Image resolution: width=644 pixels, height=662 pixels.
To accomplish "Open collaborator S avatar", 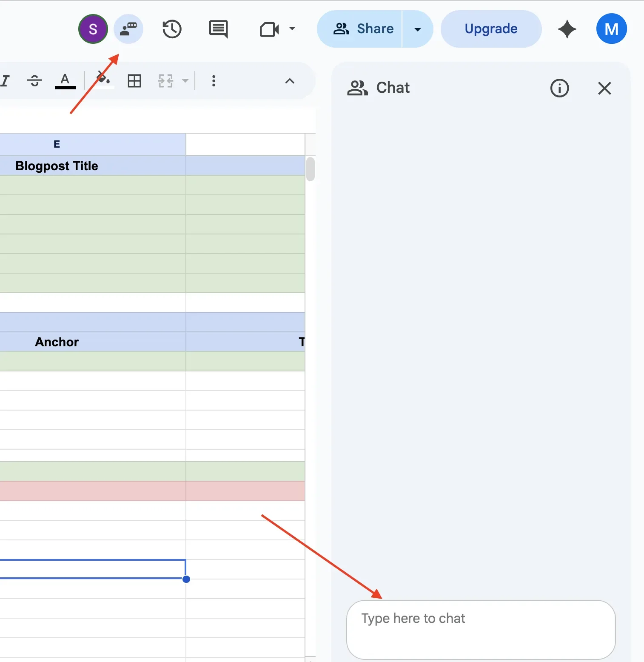I will [93, 29].
